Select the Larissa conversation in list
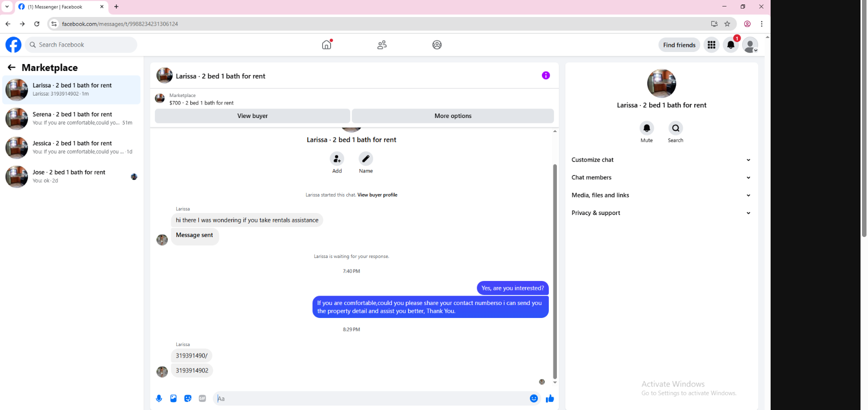 point(71,89)
